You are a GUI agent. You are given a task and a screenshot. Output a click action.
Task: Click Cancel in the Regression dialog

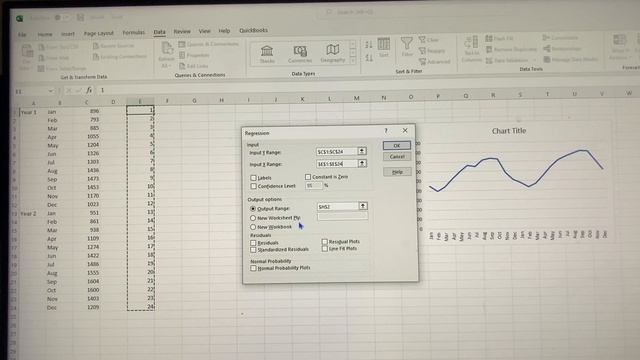pos(397,157)
